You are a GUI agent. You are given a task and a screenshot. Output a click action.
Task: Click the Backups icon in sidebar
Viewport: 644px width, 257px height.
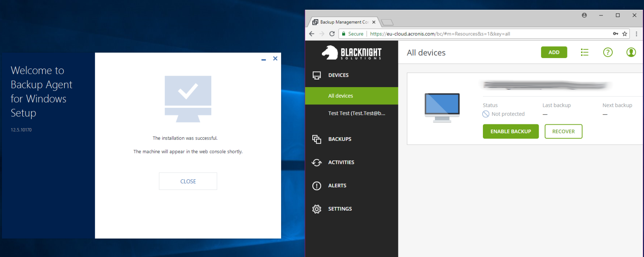[317, 139]
